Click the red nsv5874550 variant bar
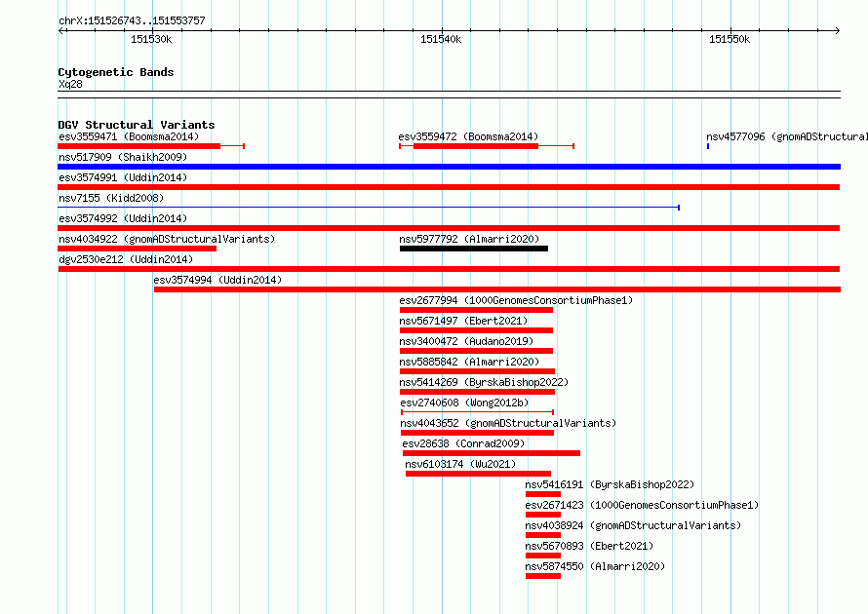Viewport: 868px width, 614px height. point(543,576)
